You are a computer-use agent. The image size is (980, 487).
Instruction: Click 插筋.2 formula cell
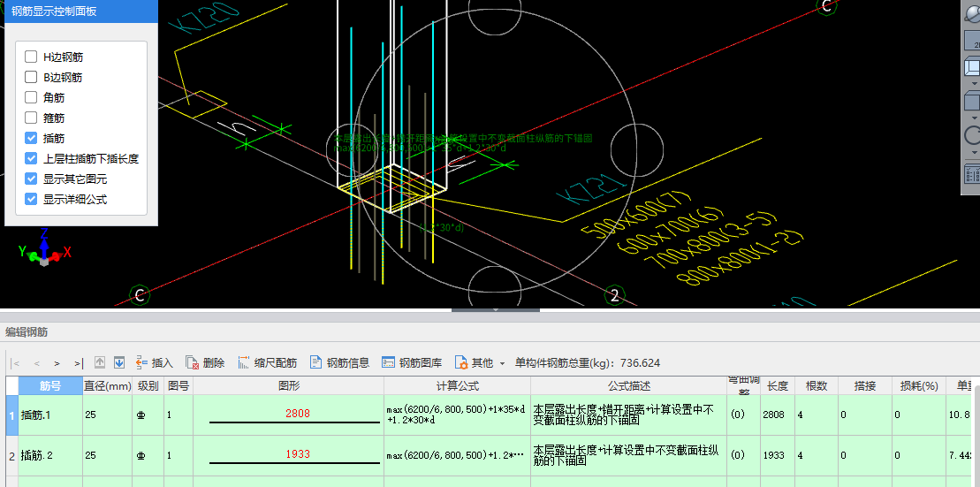pyautogui.click(x=458, y=456)
